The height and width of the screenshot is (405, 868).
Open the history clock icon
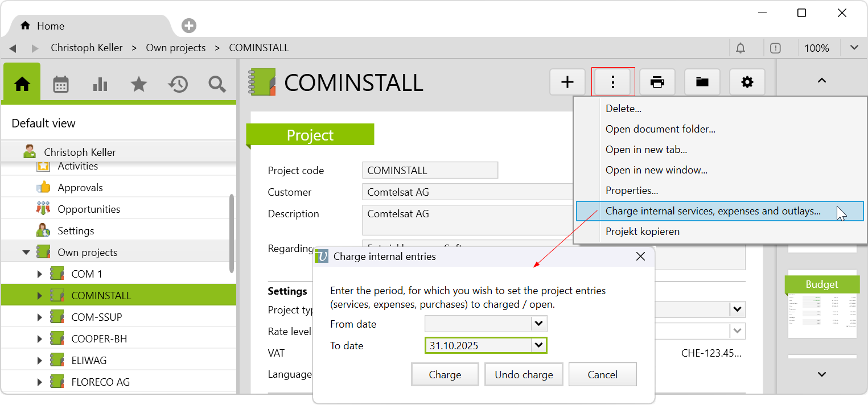point(178,84)
